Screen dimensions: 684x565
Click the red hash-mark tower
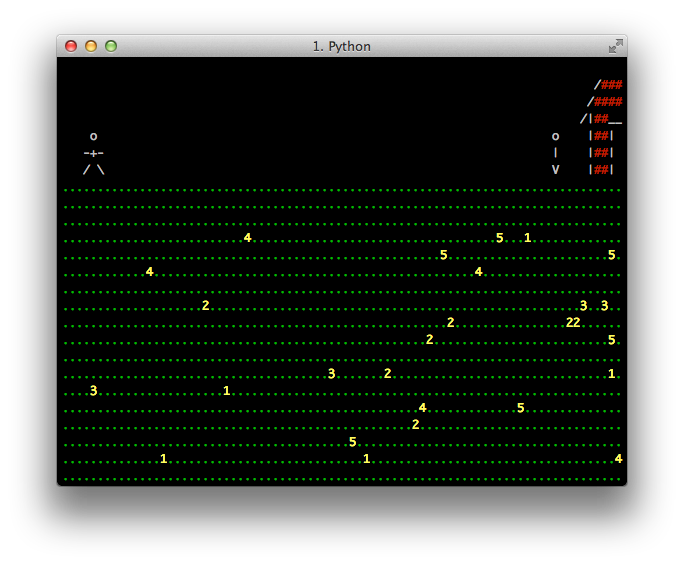(602, 127)
